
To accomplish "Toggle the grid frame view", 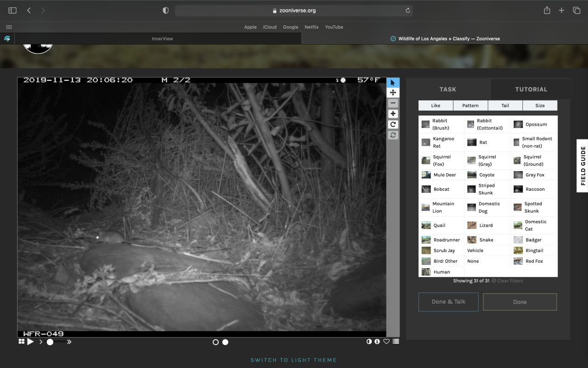I will [x=21, y=342].
